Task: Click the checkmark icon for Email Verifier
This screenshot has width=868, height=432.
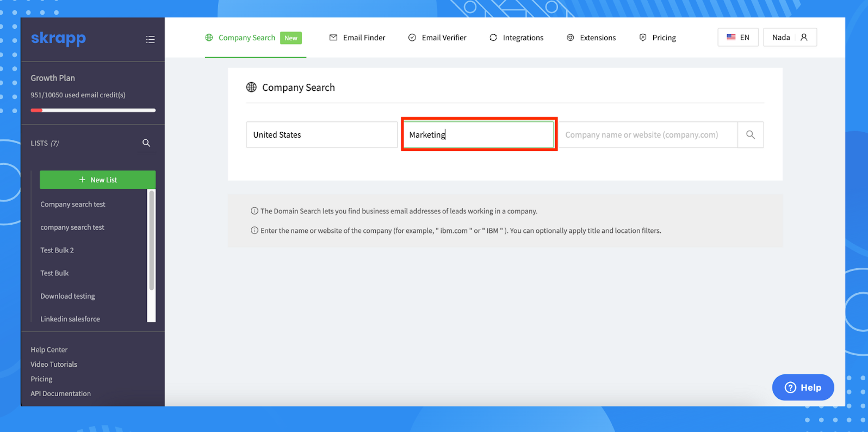Action: (x=412, y=38)
